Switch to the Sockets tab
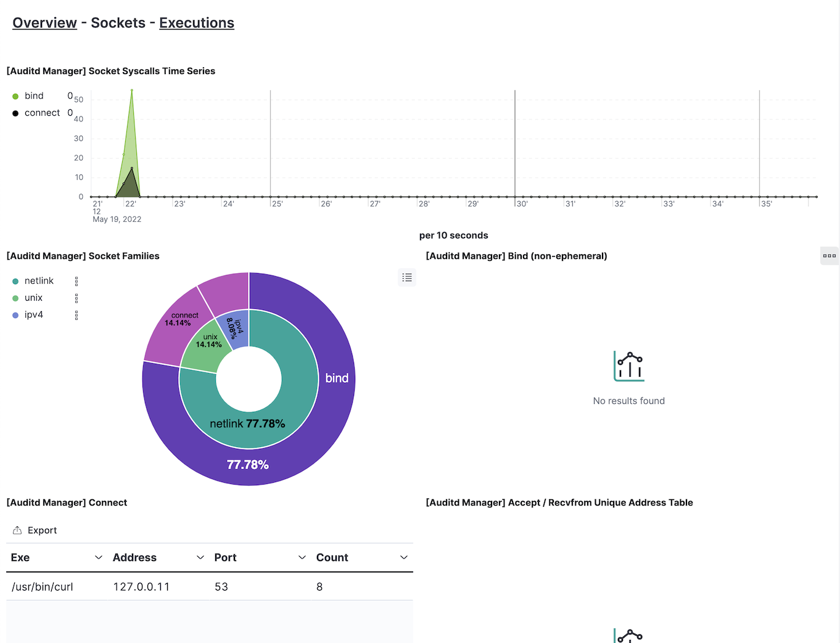 pos(118,23)
